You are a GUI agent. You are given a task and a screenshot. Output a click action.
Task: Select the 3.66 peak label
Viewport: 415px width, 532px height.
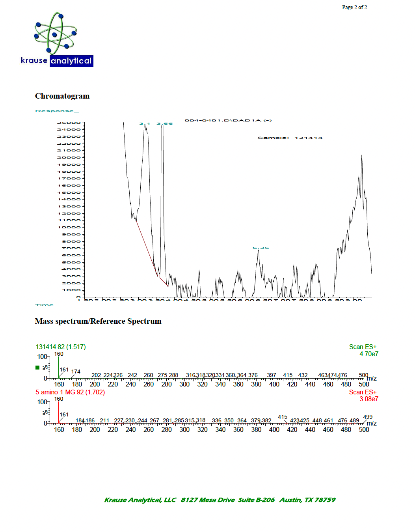coord(165,124)
